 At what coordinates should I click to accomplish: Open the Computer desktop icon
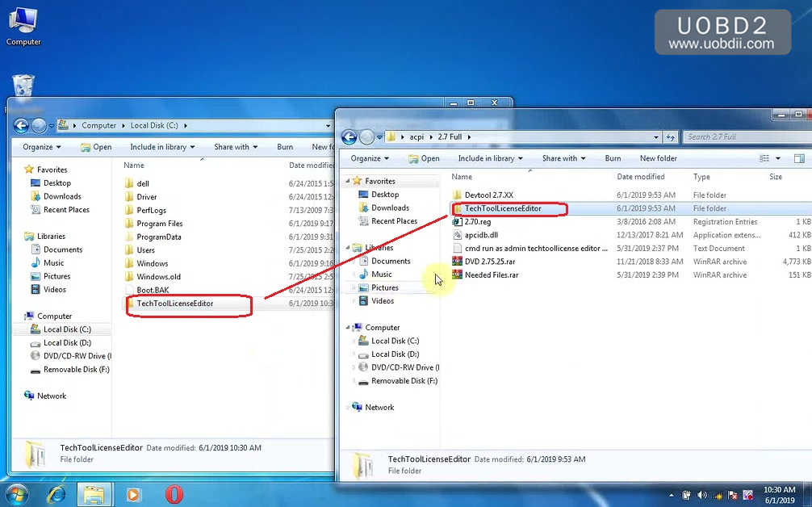click(23, 24)
